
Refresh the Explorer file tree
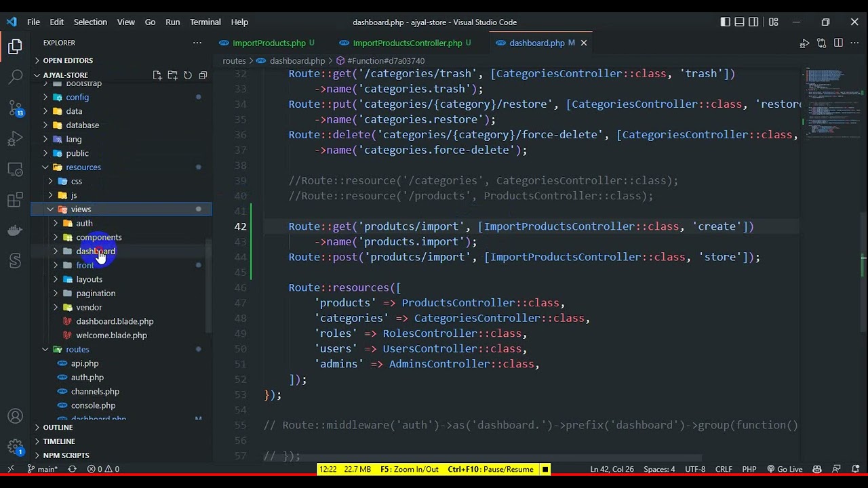187,75
